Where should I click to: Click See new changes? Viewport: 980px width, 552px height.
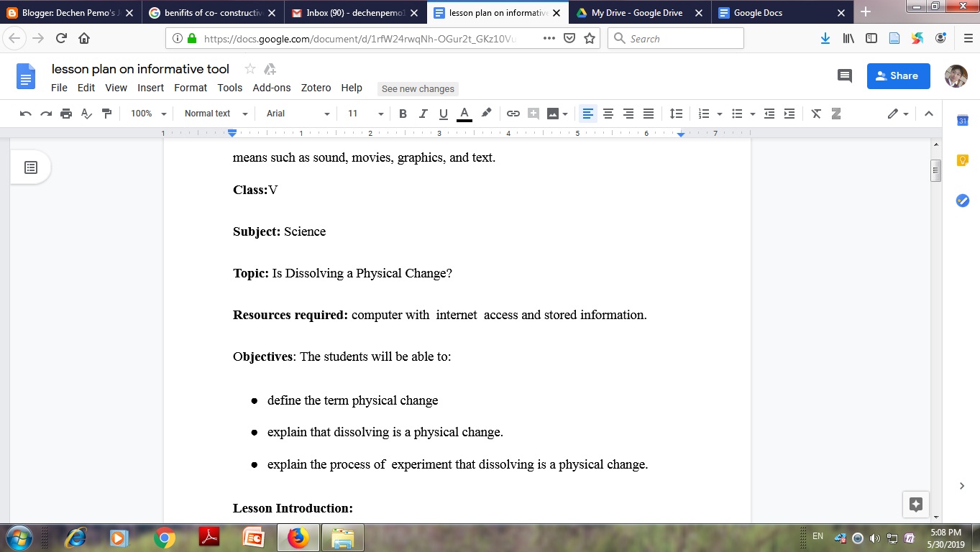pyautogui.click(x=418, y=88)
